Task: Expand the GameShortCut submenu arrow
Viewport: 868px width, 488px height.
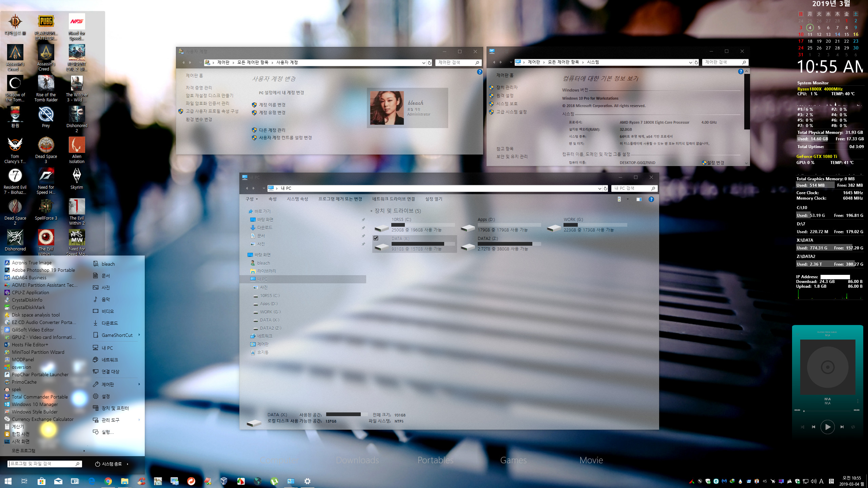Action: [139, 334]
